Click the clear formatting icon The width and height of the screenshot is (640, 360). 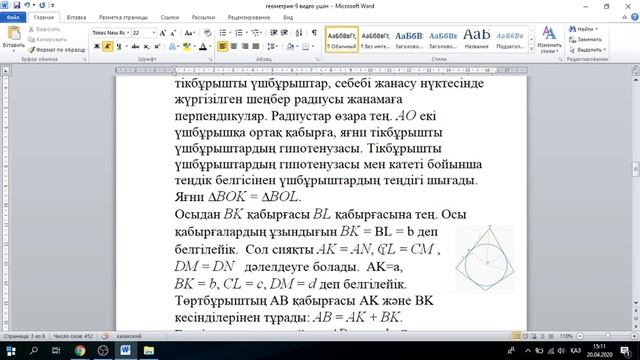[207, 33]
